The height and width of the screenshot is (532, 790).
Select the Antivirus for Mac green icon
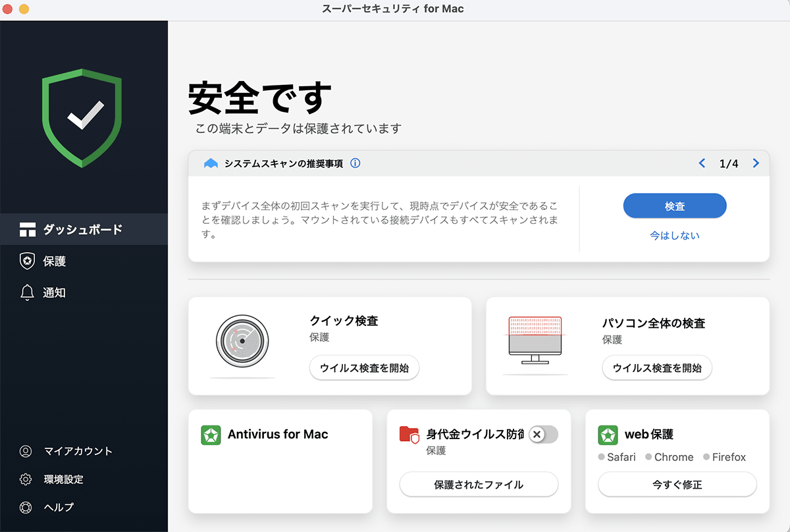coord(209,435)
